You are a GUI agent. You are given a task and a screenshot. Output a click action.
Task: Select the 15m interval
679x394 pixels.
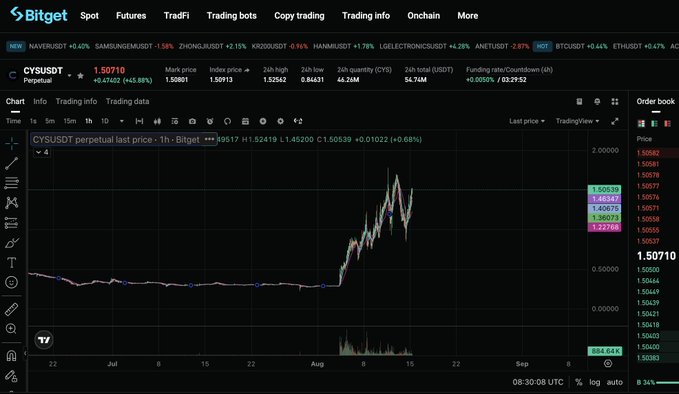point(70,121)
